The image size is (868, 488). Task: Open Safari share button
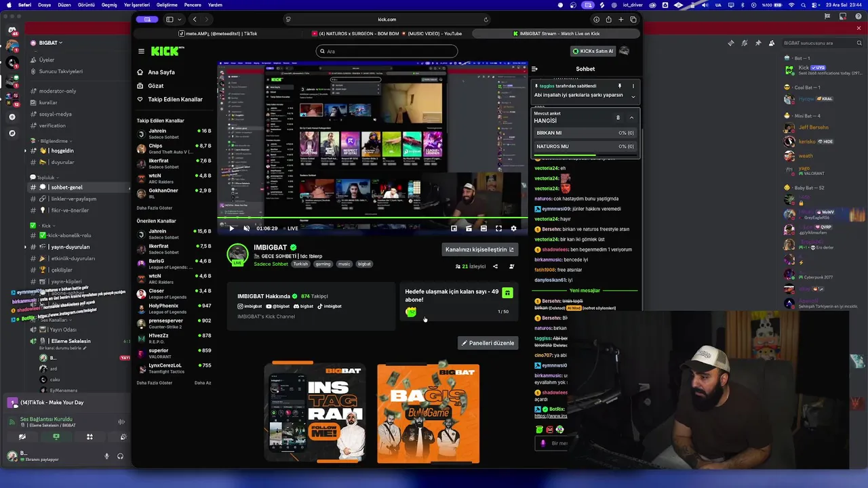click(608, 20)
